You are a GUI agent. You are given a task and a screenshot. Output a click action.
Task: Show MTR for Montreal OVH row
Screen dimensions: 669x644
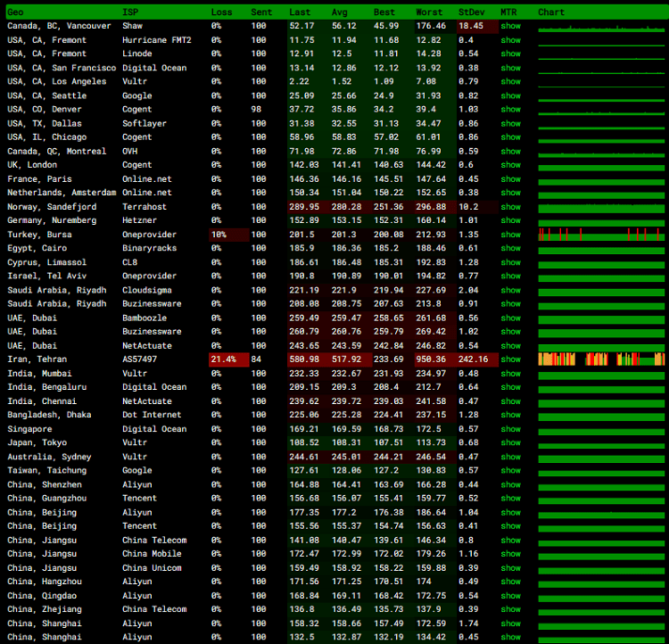(x=511, y=151)
